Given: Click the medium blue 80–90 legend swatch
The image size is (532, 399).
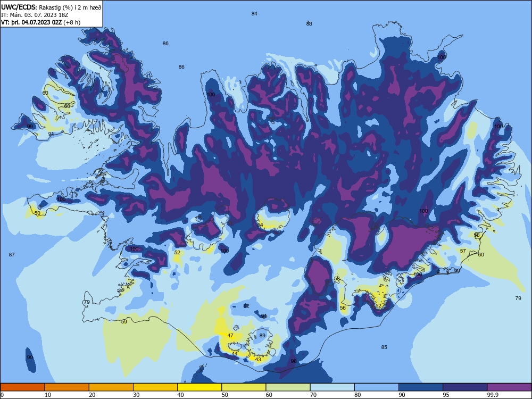Looking at the screenshot, I should pyautogui.click(x=377, y=387).
